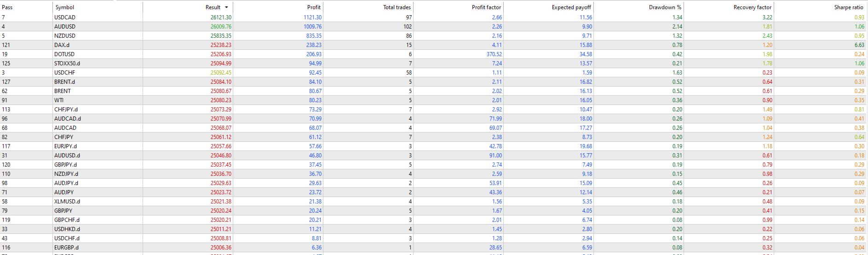The width and height of the screenshot is (868, 255).
Task: Sort the table by Profit column
Action: 314,7
